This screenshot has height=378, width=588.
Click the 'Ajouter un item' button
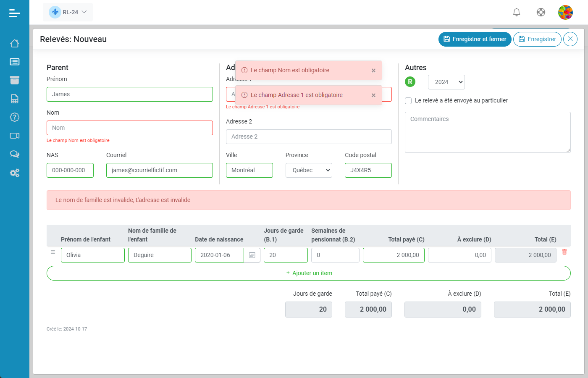(309, 273)
